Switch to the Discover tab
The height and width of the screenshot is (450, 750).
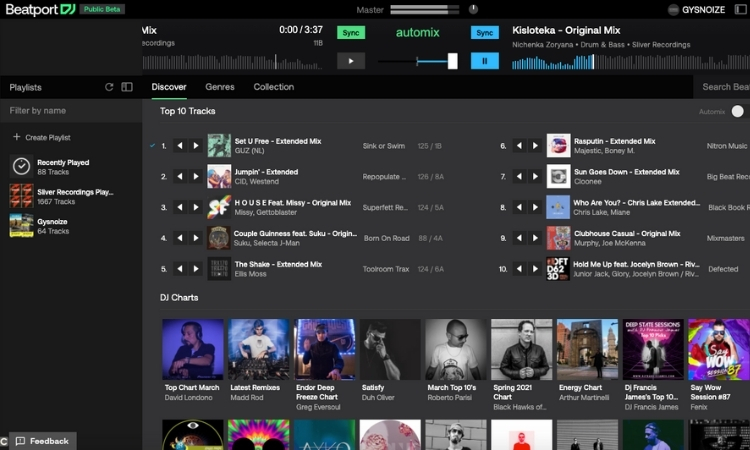click(x=169, y=87)
